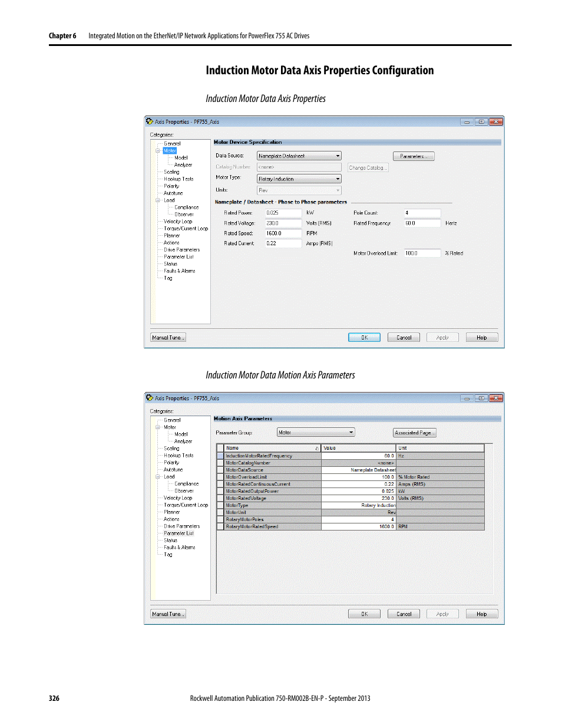562x728 pixels.
Task: Click Help in the lower window
Action: click(482, 614)
